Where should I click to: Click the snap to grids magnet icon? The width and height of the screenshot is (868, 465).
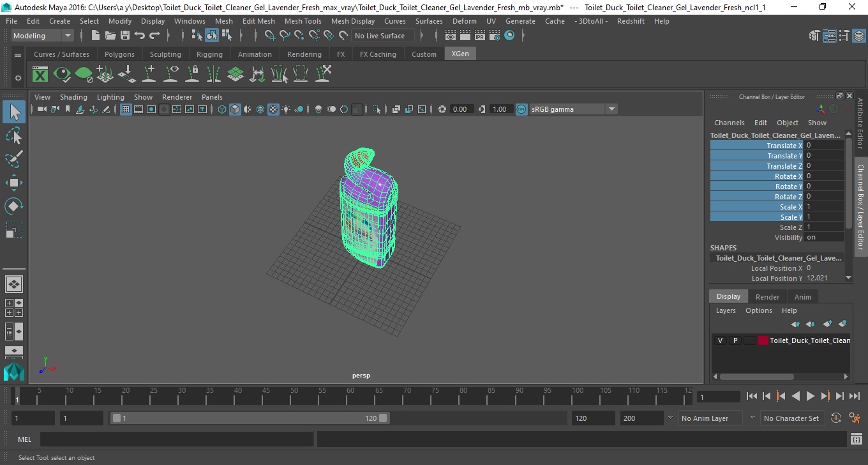click(270, 36)
